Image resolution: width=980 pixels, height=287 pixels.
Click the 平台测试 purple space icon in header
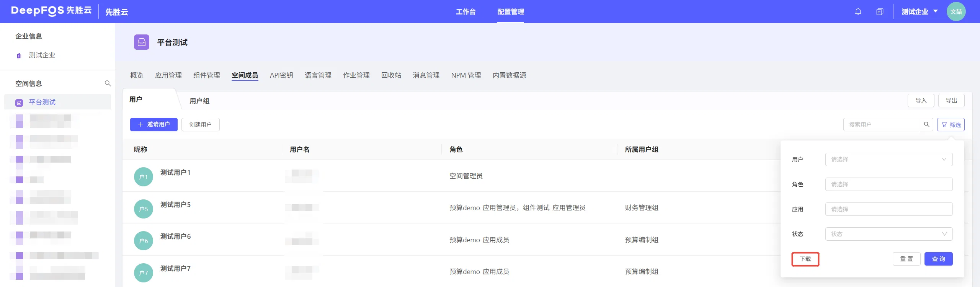(x=142, y=42)
